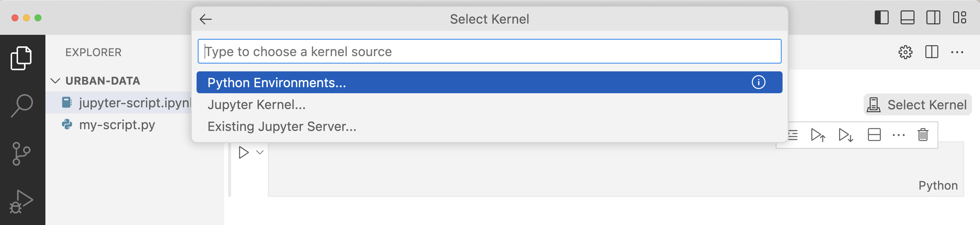980x225 pixels.
Task: Open the Explorer view in activity bar
Action: point(21,58)
